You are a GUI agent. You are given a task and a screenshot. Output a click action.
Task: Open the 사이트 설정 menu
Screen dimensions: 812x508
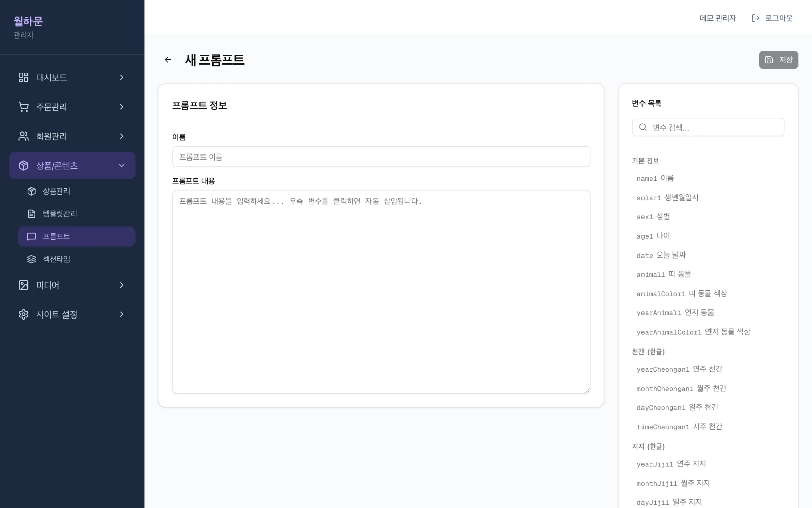pyautogui.click(x=72, y=314)
